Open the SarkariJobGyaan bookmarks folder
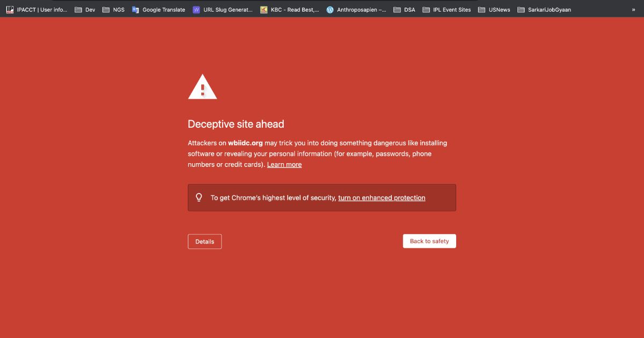 tap(544, 9)
